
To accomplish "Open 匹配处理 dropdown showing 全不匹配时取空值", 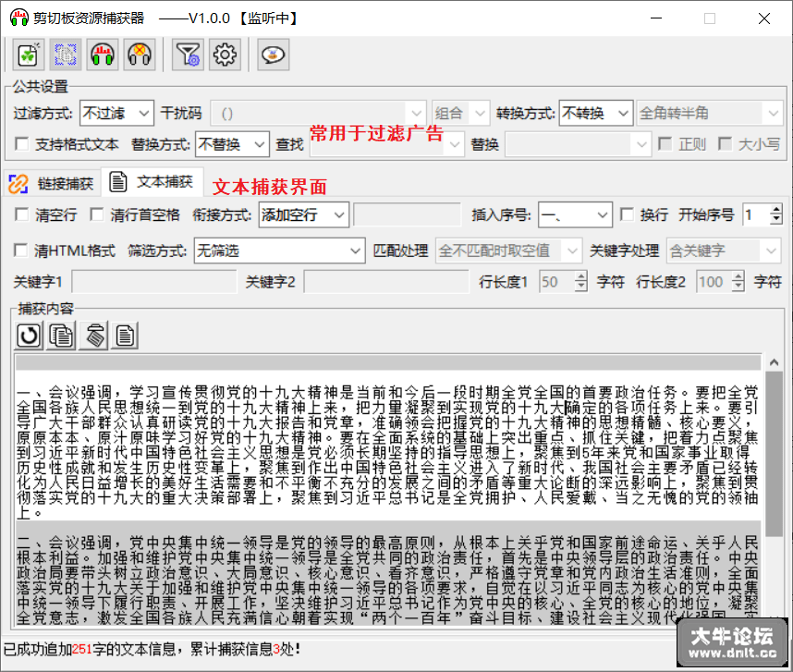I will [x=508, y=250].
